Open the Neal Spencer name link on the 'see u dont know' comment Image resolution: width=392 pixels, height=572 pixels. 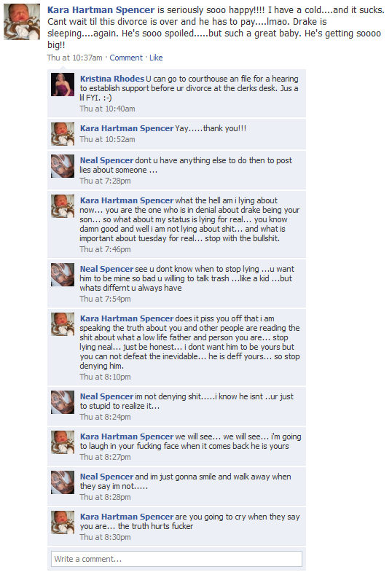tap(106, 269)
